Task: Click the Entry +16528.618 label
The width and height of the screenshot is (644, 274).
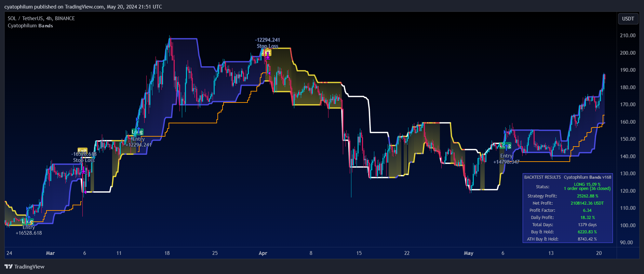Action: coord(29,230)
